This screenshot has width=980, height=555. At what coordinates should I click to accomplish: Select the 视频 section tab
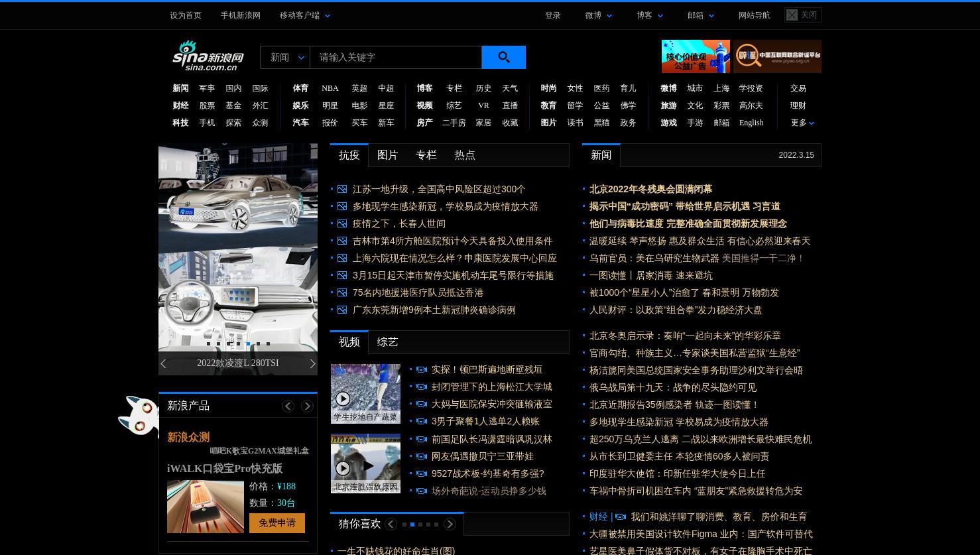point(349,342)
